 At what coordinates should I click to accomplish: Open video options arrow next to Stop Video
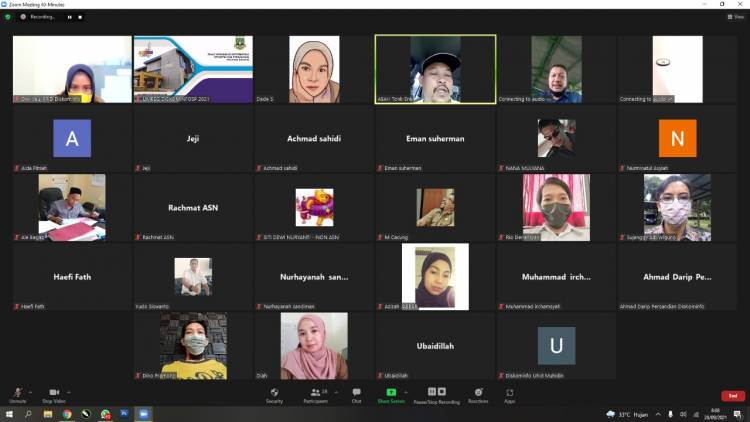pyautogui.click(x=69, y=392)
